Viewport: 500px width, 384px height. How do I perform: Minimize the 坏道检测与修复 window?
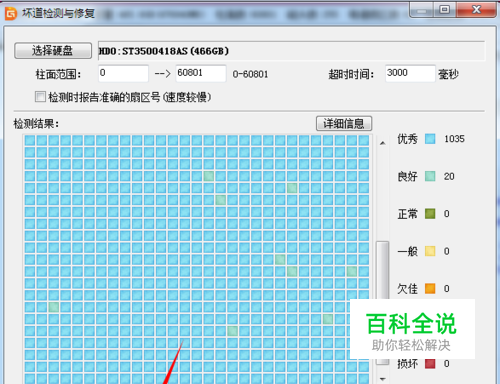click(421, 10)
